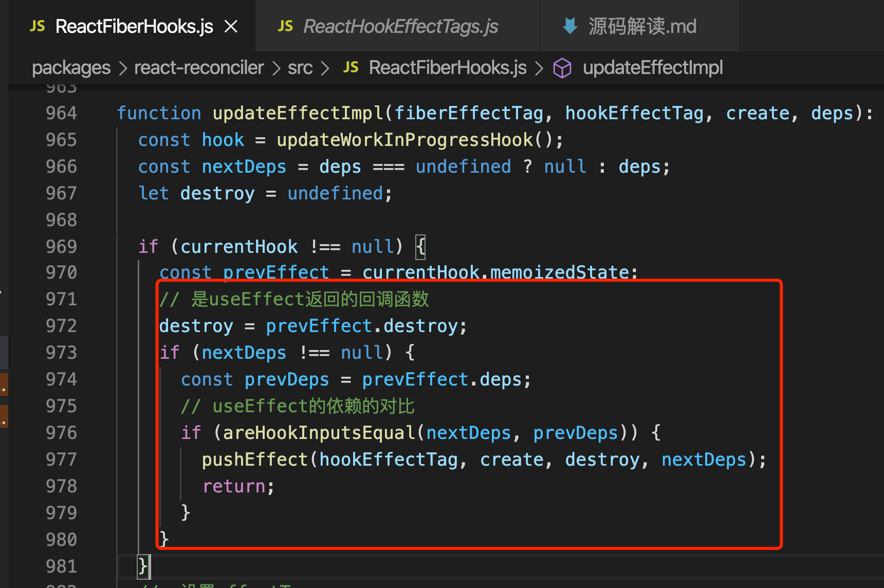
Task: Click line number 973 in gutter
Action: (x=62, y=353)
